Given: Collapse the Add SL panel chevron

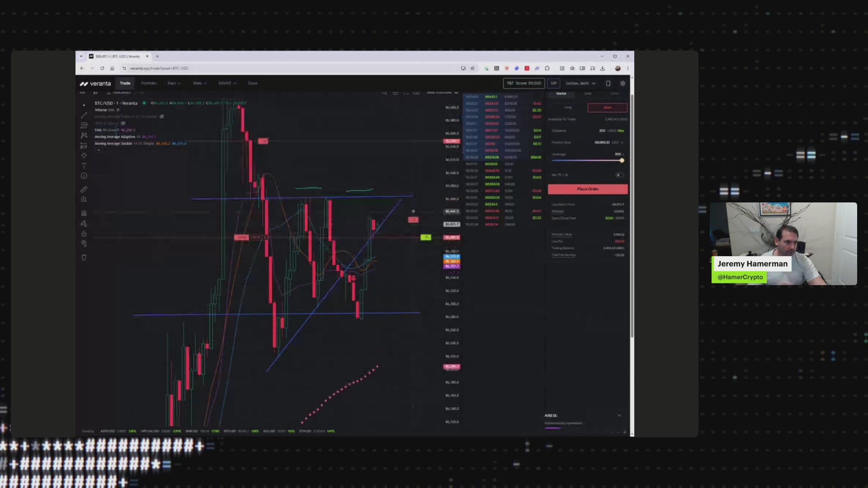Looking at the screenshot, I should (x=619, y=415).
